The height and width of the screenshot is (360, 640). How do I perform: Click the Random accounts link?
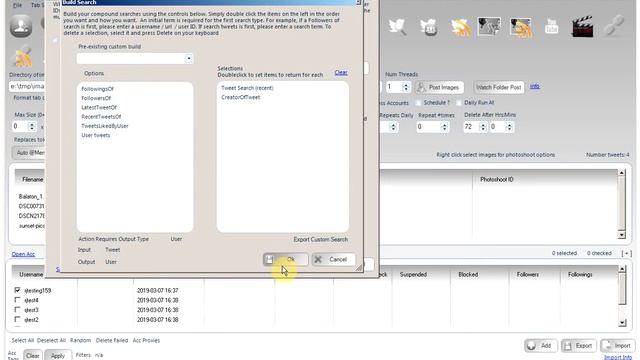coord(80,340)
